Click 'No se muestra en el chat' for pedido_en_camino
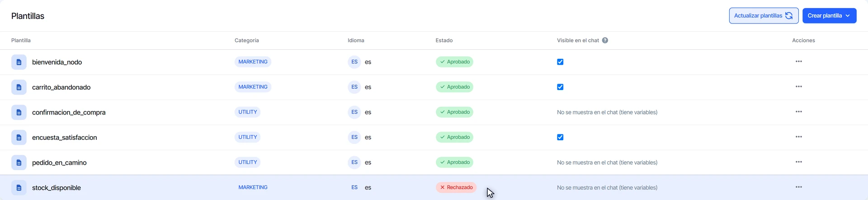Image resolution: width=868 pixels, height=200 pixels. tap(607, 162)
